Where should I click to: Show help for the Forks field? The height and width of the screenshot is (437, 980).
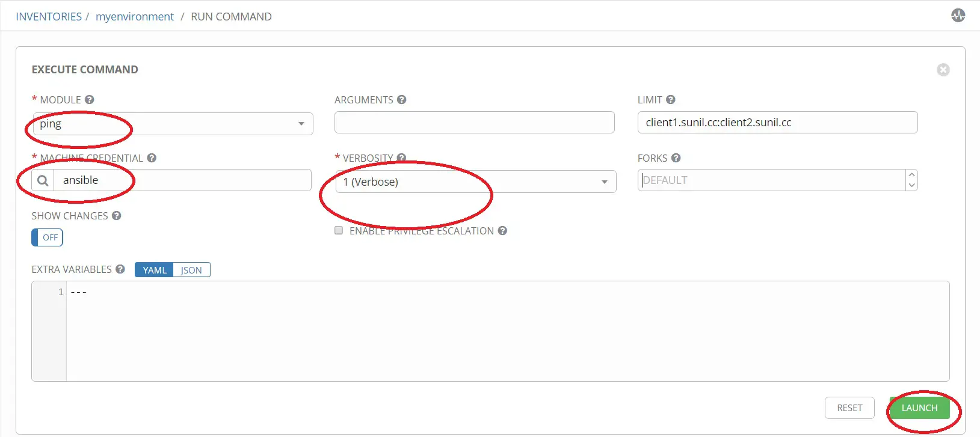[676, 158]
